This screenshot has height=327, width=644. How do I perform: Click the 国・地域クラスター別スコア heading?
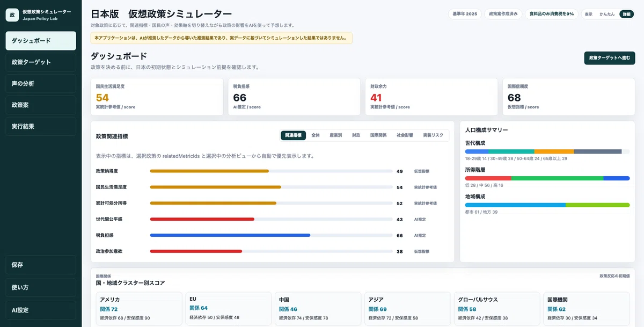130,282
